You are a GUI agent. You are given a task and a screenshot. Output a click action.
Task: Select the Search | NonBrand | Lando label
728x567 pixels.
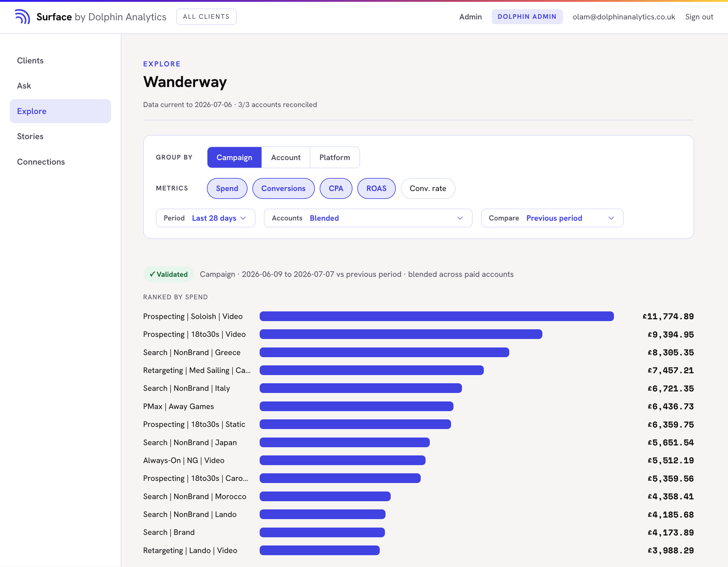pos(190,514)
